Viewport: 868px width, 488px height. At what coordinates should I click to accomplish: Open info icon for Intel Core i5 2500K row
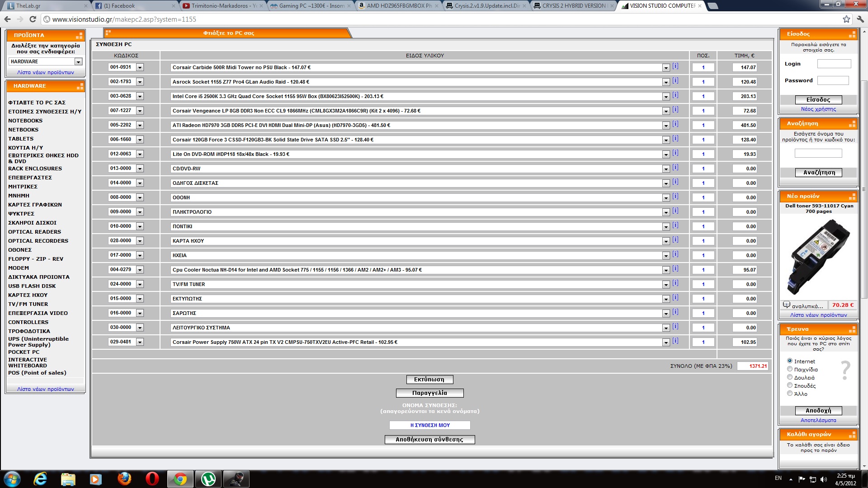pyautogui.click(x=675, y=95)
